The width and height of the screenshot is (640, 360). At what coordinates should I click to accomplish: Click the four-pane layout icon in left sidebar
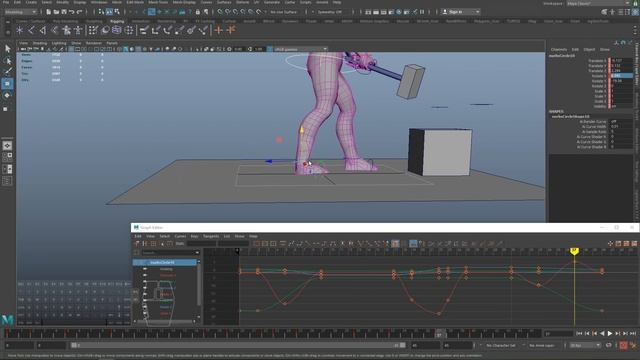click(7, 157)
